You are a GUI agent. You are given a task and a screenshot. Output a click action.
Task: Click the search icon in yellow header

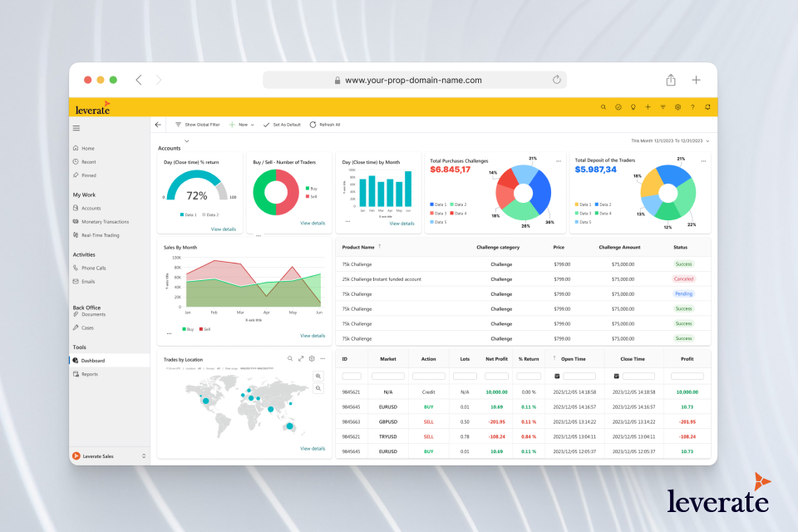[x=603, y=107]
